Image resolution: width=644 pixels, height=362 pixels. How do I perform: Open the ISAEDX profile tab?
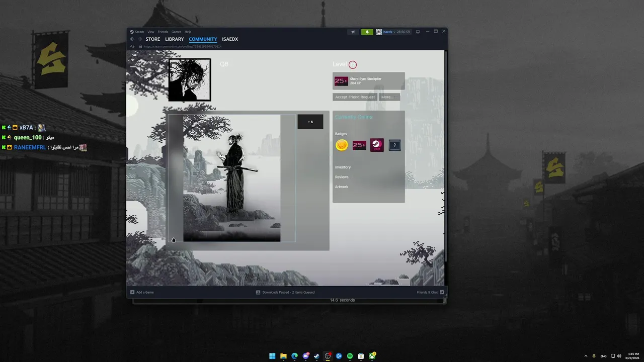pyautogui.click(x=230, y=39)
